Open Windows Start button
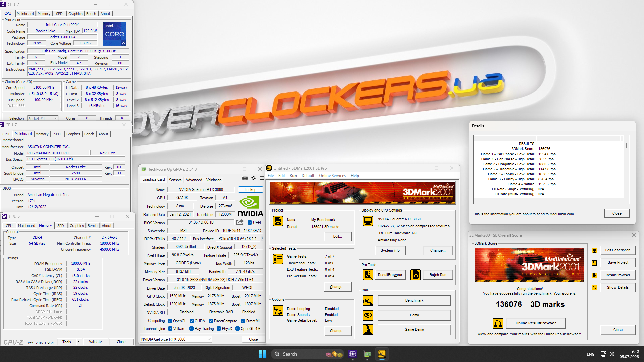The image size is (644, 362). (262, 354)
